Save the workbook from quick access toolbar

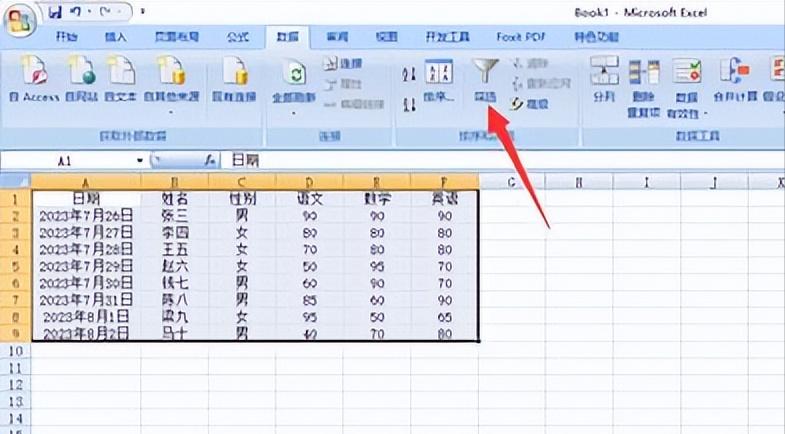tap(55, 12)
